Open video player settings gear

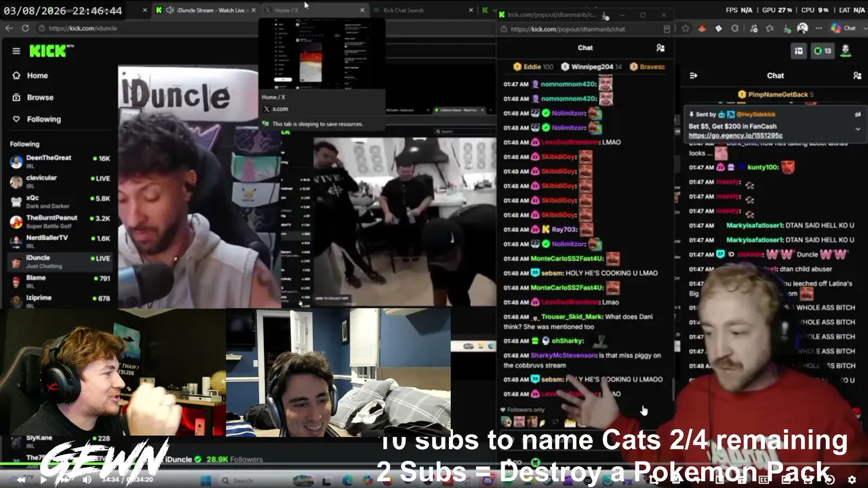pyautogui.click(x=852, y=480)
